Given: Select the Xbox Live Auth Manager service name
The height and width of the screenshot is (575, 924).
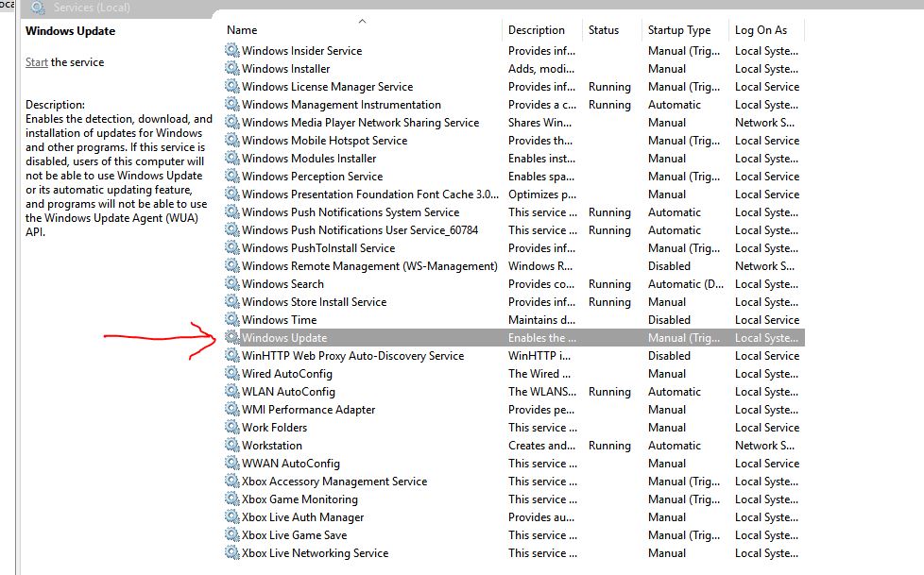Looking at the screenshot, I should pos(303,516).
